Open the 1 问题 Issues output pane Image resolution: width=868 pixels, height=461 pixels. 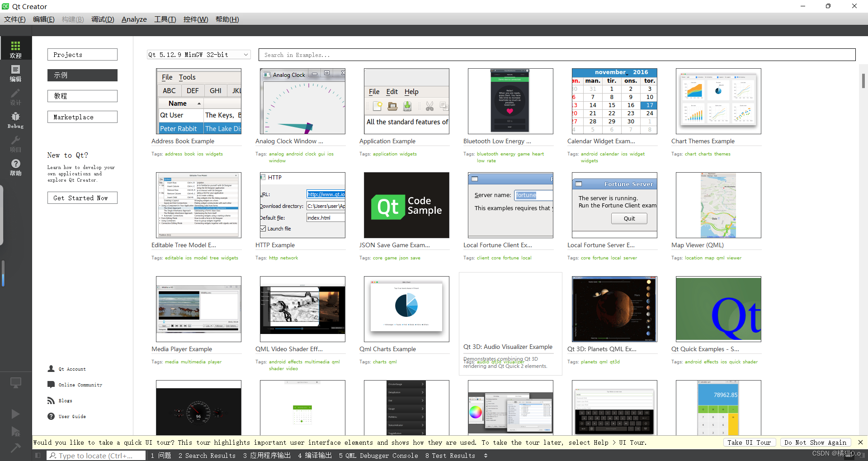click(x=161, y=456)
